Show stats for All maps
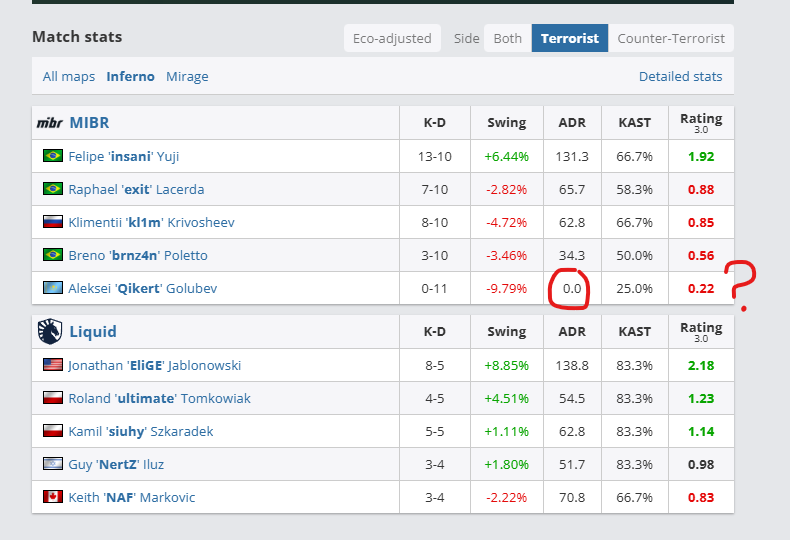Screen dimensions: 790x540 [69, 76]
